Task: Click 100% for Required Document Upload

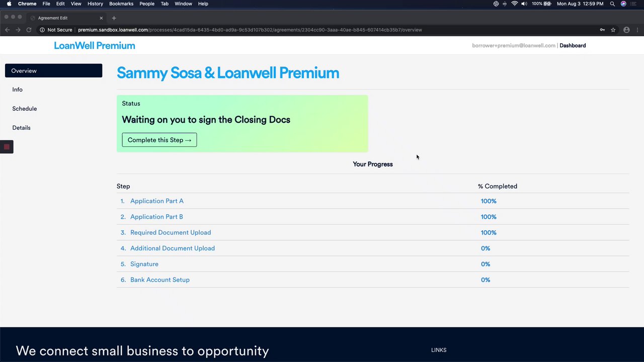Action: tap(489, 232)
